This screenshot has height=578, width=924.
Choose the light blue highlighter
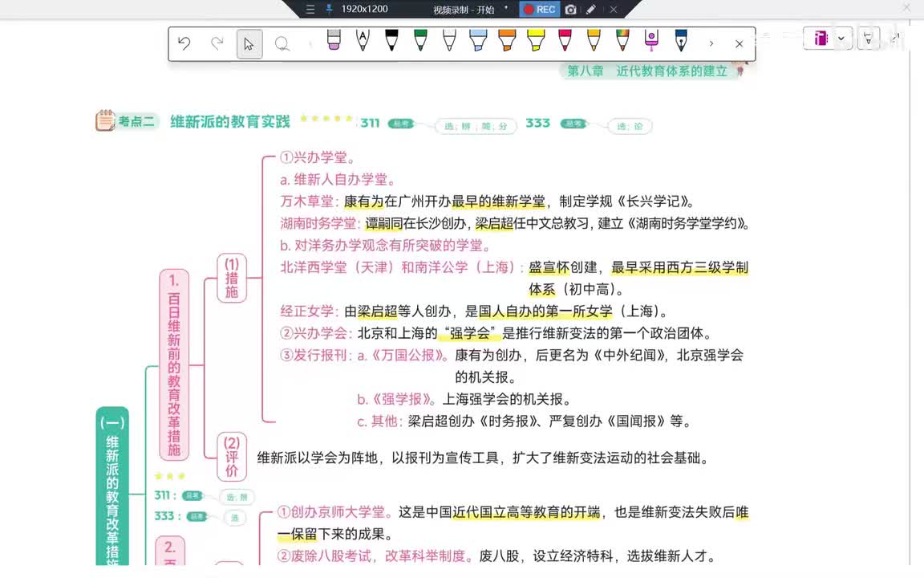coord(478,40)
